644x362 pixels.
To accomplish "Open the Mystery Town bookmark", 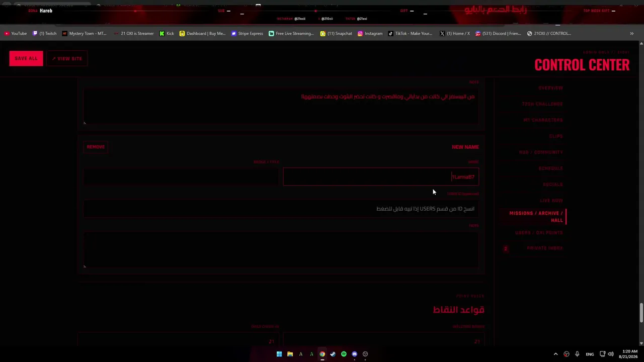I will pyautogui.click(x=84, y=34).
